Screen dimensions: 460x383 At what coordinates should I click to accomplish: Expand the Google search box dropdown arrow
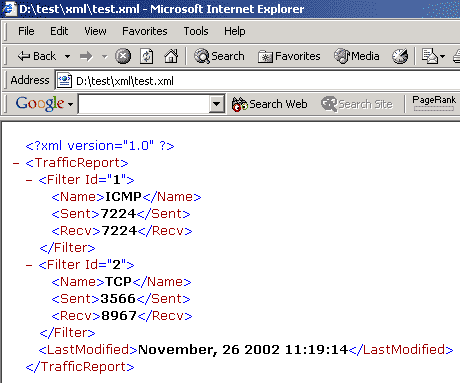[217, 104]
